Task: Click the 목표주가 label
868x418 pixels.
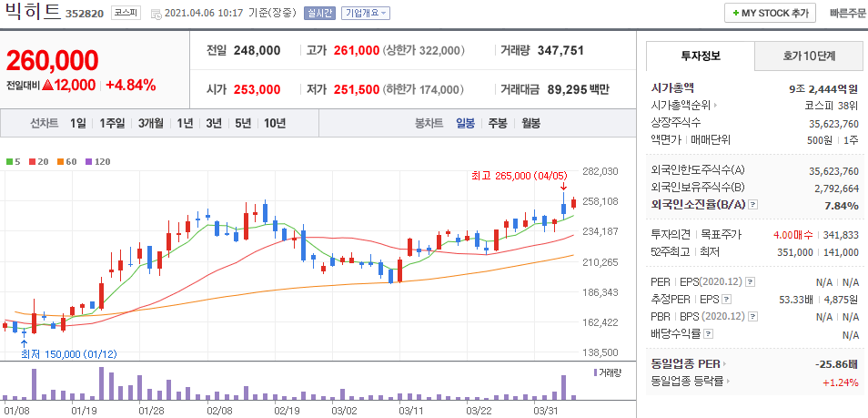Action: [x=721, y=235]
